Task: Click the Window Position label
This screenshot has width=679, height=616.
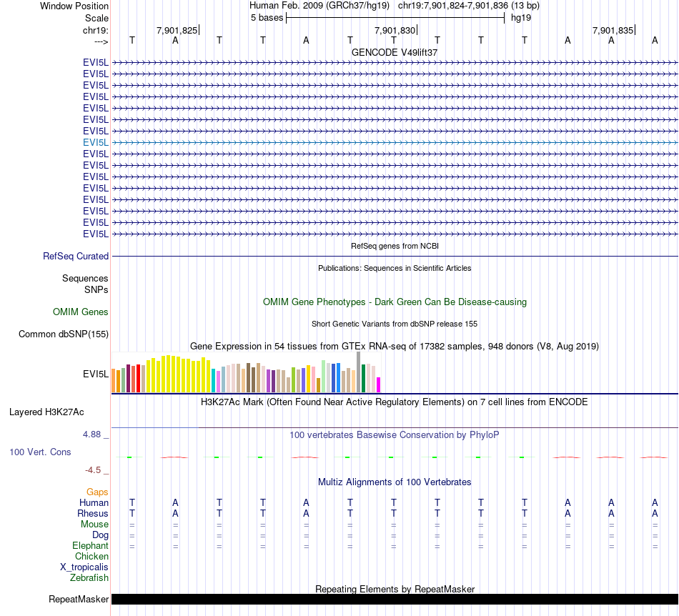Action: [x=74, y=6]
